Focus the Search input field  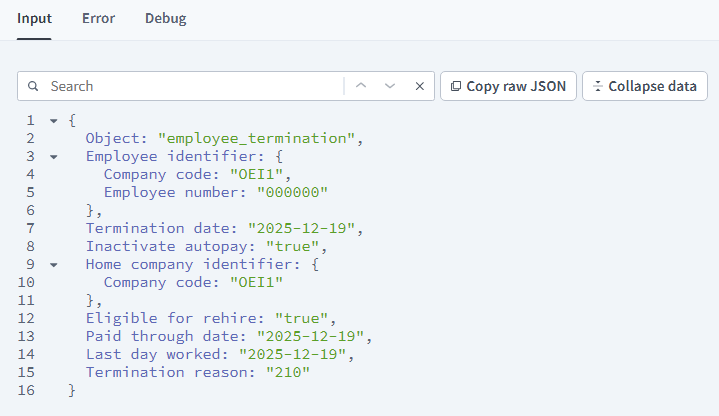[x=190, y=87]
